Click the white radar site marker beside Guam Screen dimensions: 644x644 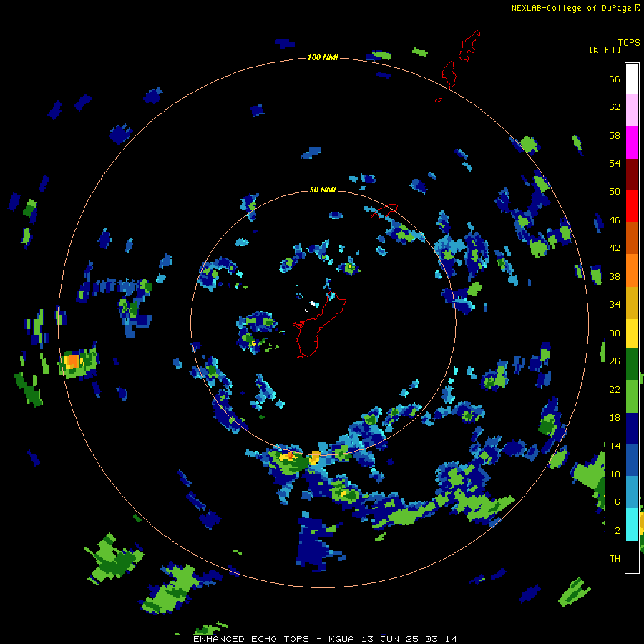point(313,303)
